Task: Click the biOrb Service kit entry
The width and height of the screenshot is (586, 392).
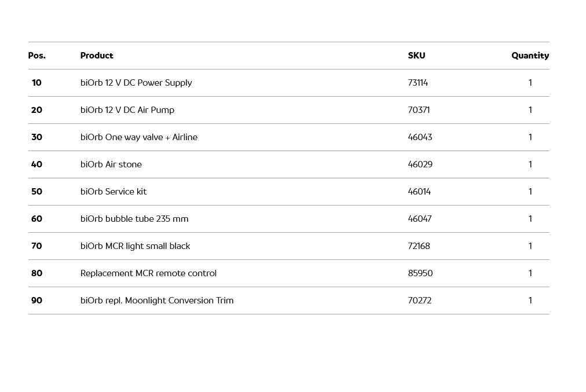Action: coord(113,192)
